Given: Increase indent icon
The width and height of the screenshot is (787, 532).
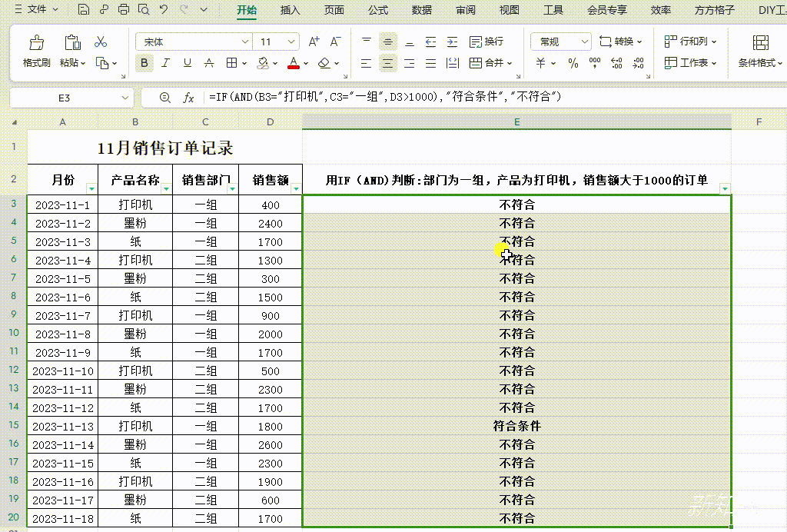Looking at the screenshot, I should tap(452, 42).
